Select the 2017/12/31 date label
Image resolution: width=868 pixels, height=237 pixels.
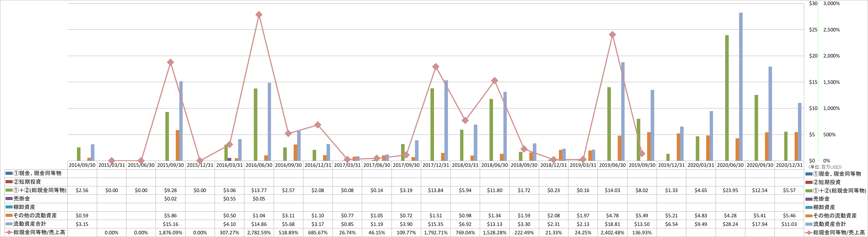(x=436, y=165)
